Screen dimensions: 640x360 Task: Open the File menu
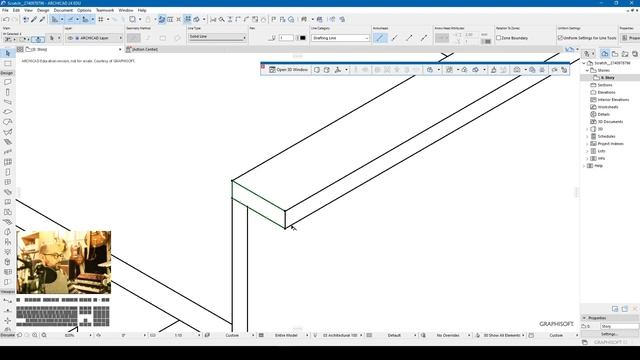point(5,10)
